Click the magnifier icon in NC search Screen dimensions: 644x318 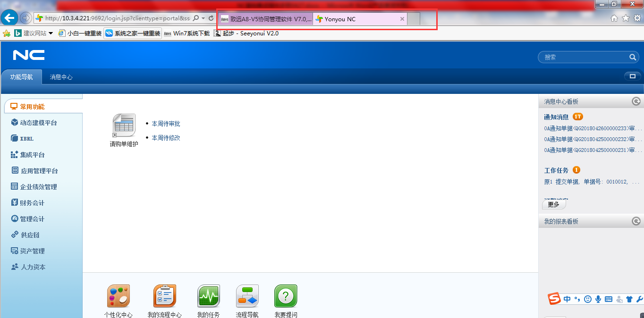coord(633,57)
